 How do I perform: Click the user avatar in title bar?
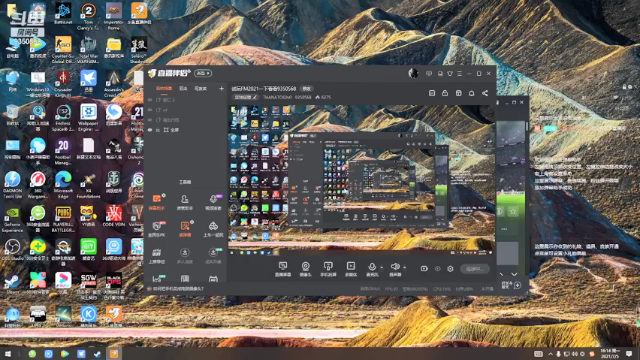pos(413,73)
